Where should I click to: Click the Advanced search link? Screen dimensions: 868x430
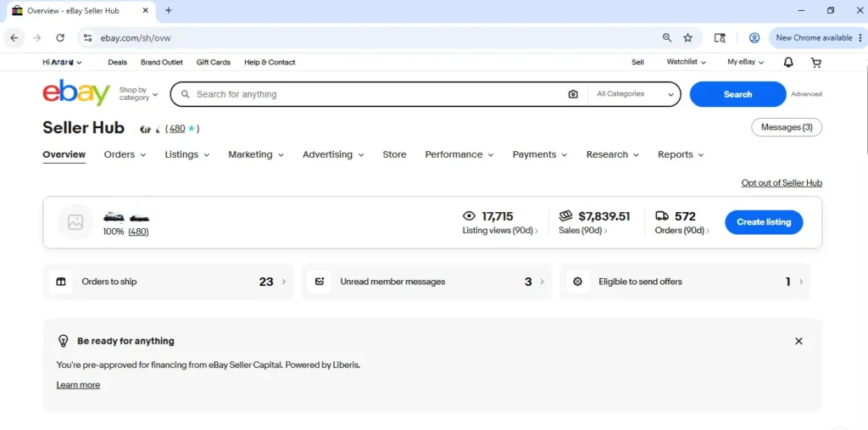click(807, 94)
